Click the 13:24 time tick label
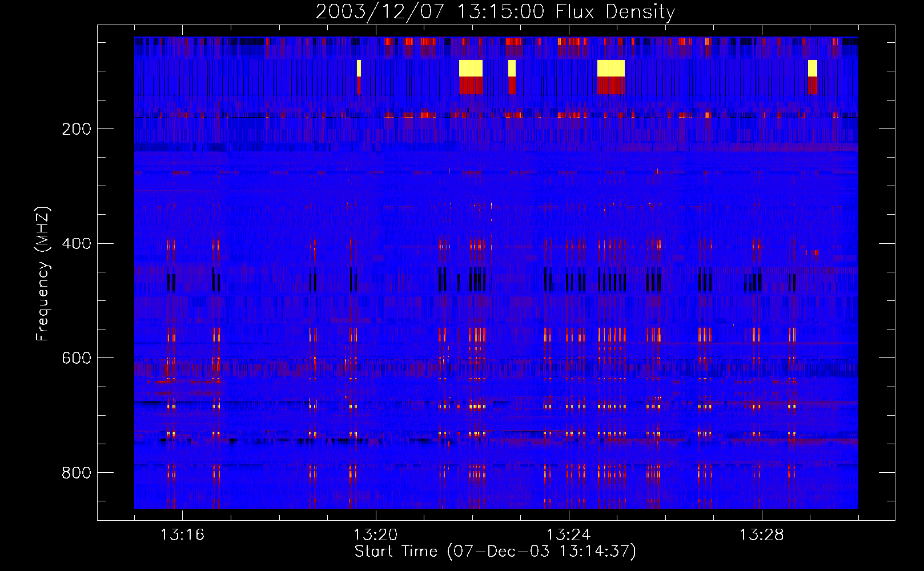 [568, 535]
